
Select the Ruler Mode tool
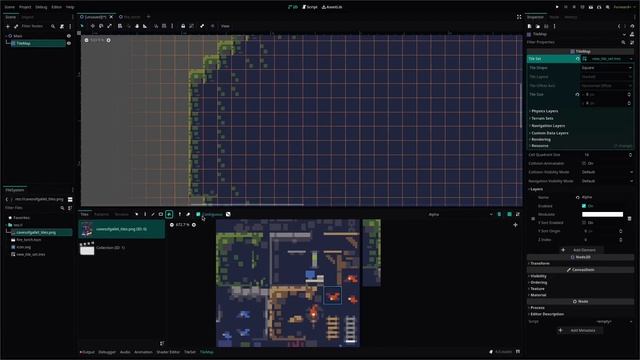pyautogui.click(x=145, y=26)
